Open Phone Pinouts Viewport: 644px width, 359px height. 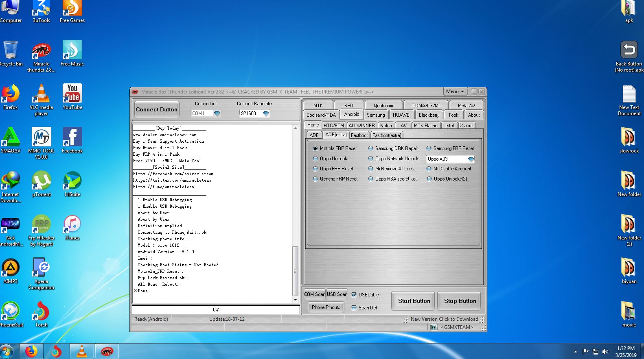coord(326,307)
